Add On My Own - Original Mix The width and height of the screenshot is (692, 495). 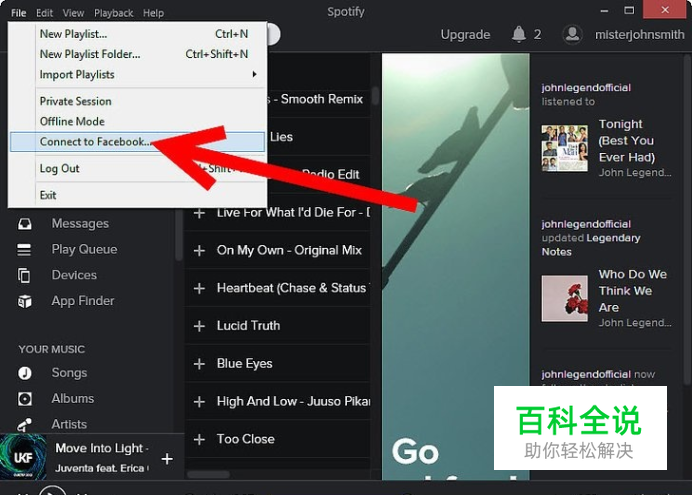coord(199,251)
